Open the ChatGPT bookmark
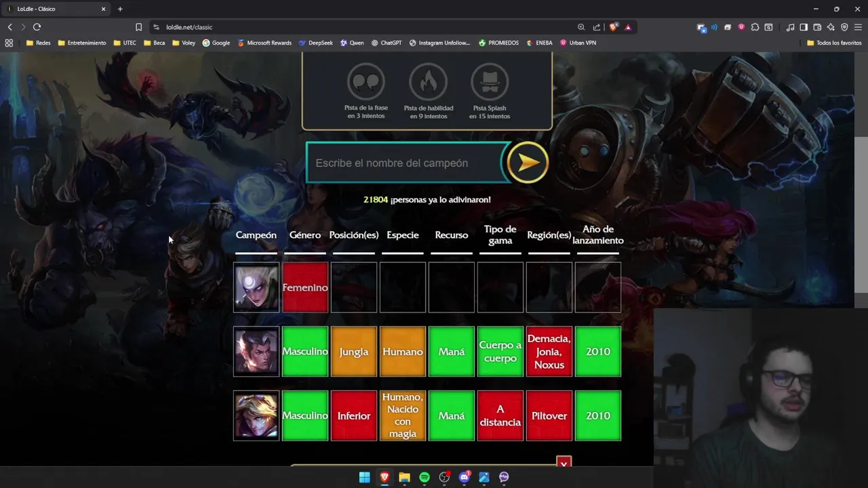Screen dimensions: 868x488 [x=386, y=43]
